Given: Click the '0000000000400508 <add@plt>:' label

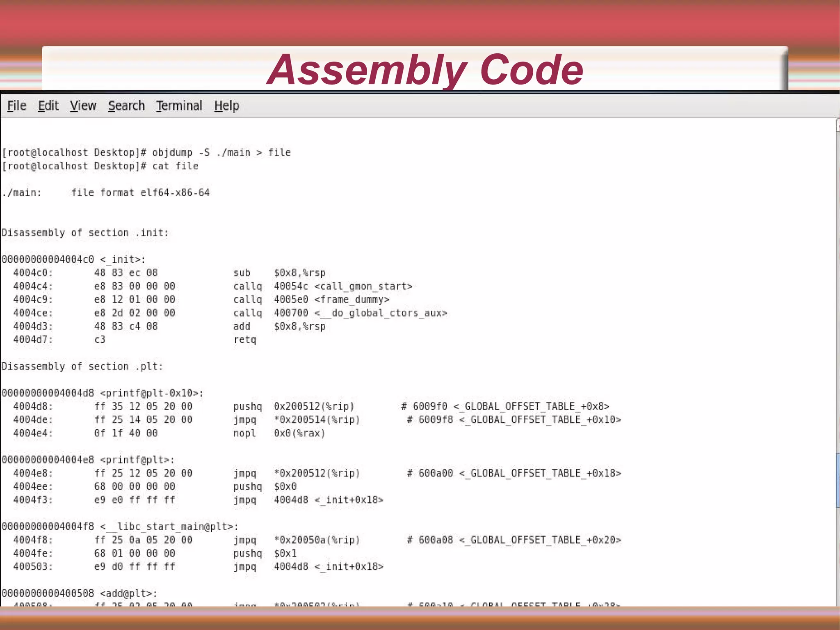Looking at the screenshot, I should click(x=80, y=593).
